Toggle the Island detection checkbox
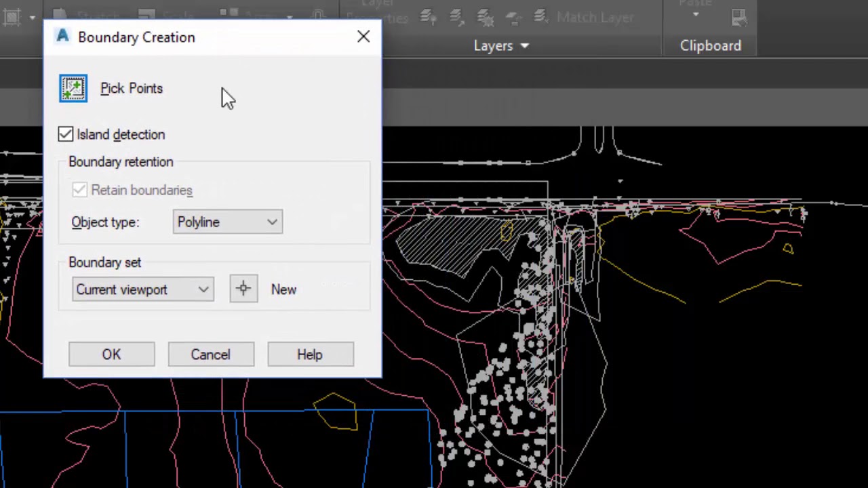868x488 pixels. click(65, 134)
